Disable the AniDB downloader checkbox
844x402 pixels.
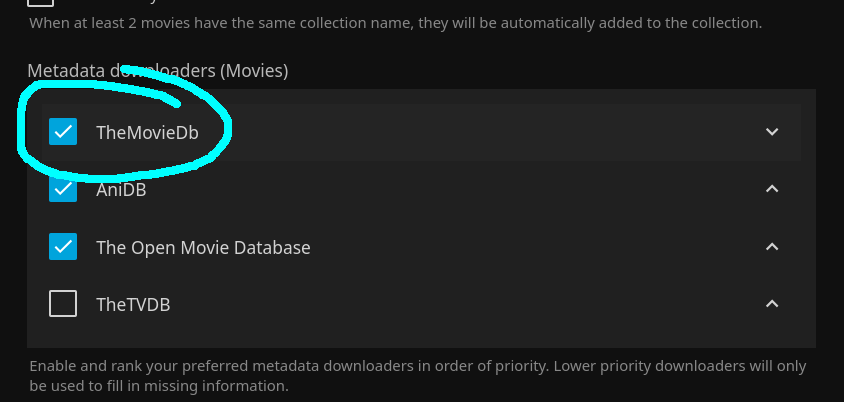click(x=63, y=189)
